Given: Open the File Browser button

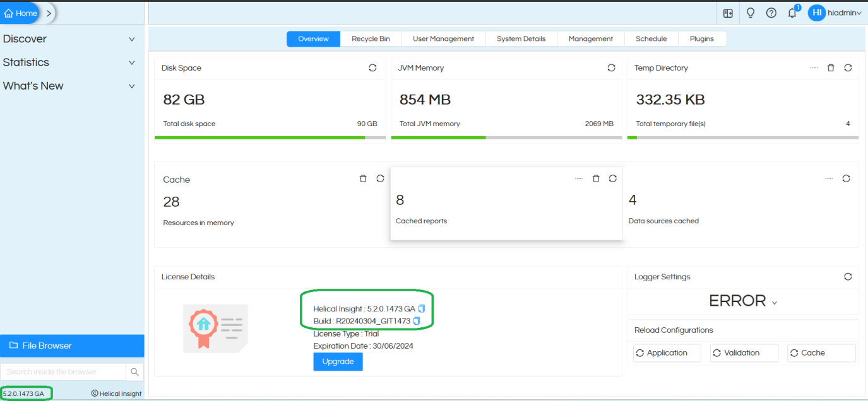Looking at the screenshot, I should (x=72, y=346).
